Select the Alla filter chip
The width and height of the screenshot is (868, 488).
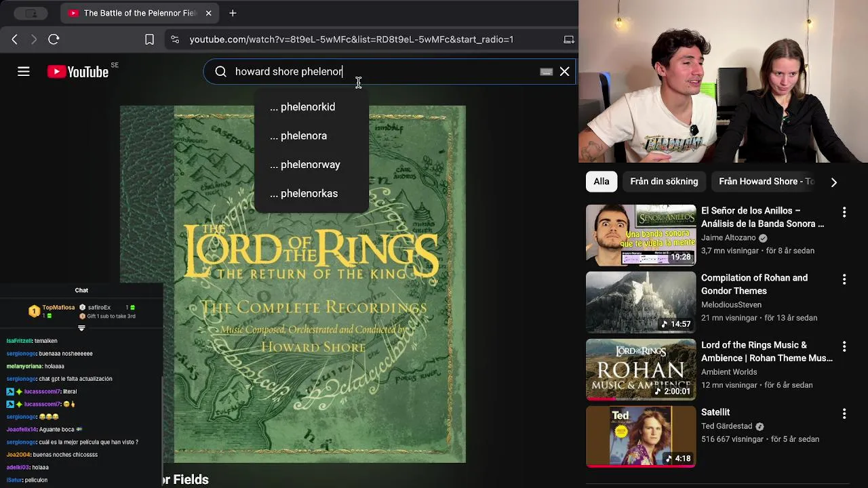pos(601,181)
